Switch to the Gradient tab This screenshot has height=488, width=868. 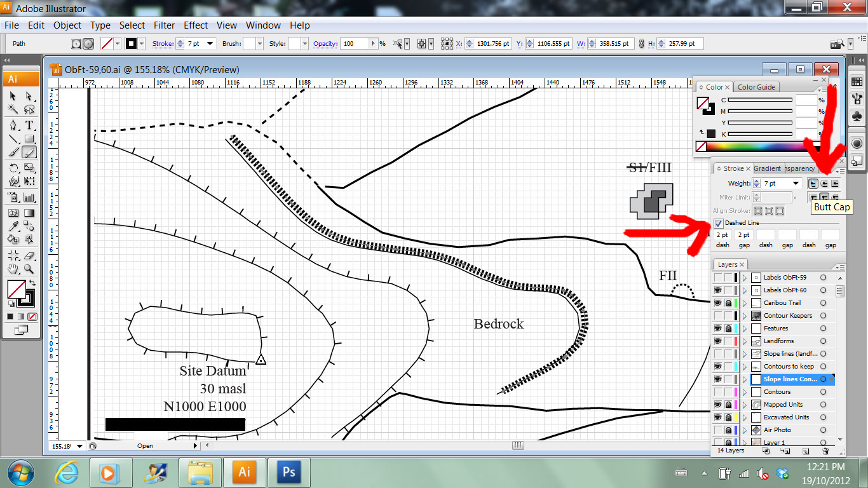click(768, 168)
